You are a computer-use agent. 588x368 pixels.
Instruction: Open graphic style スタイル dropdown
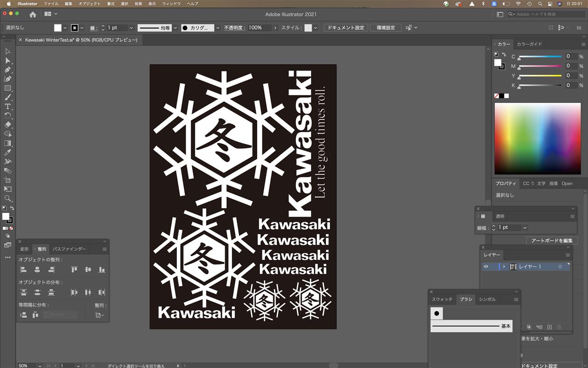click(315, 28)
